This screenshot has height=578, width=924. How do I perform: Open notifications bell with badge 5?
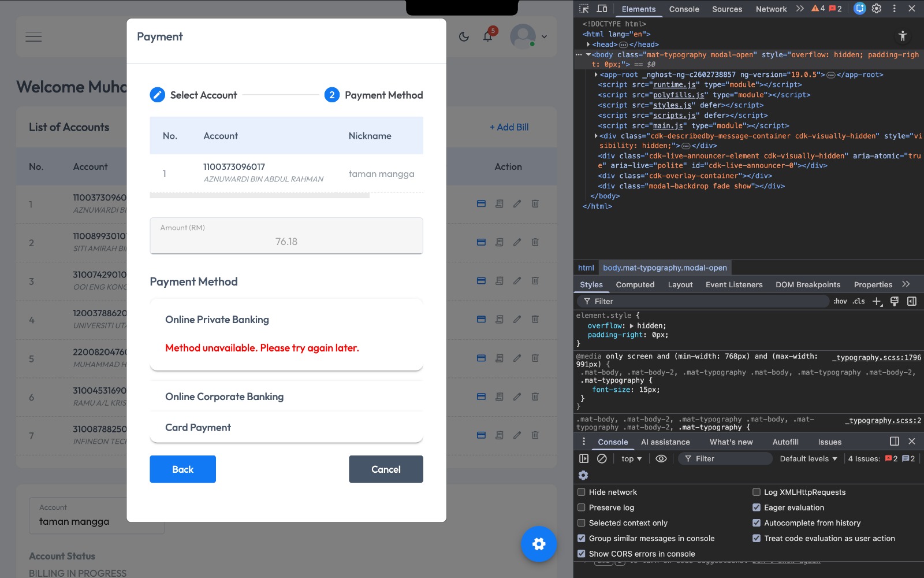coord(487,36)
